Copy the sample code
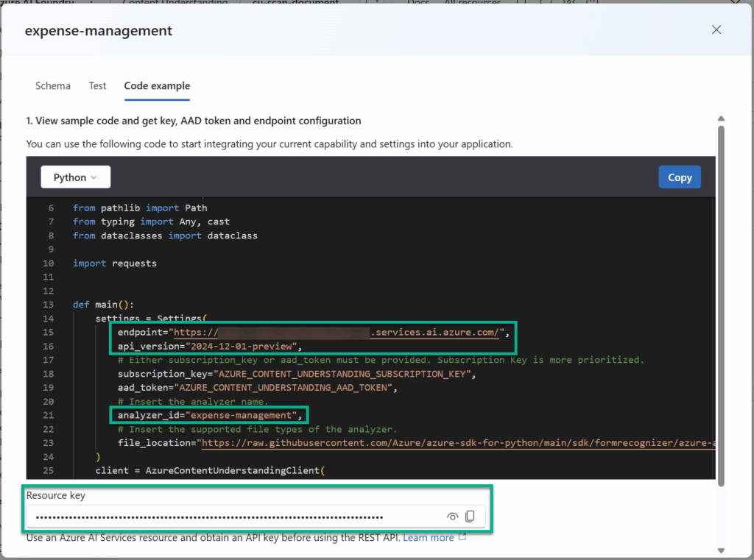The image size is (754, 560). (680, 177)
